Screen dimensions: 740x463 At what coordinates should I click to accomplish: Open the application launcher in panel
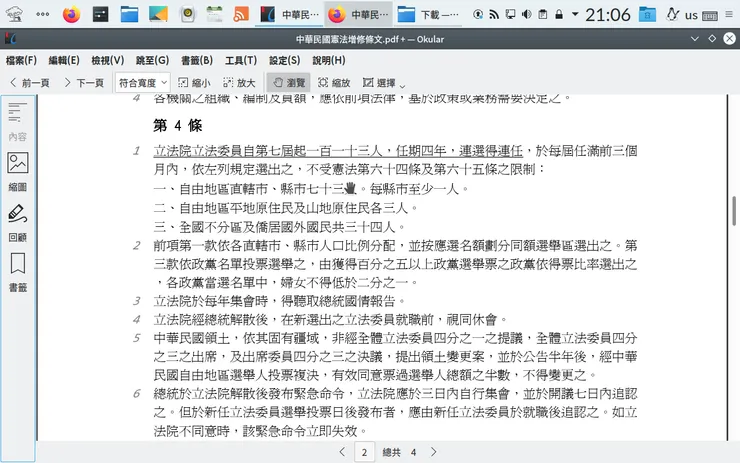(14, 14)
